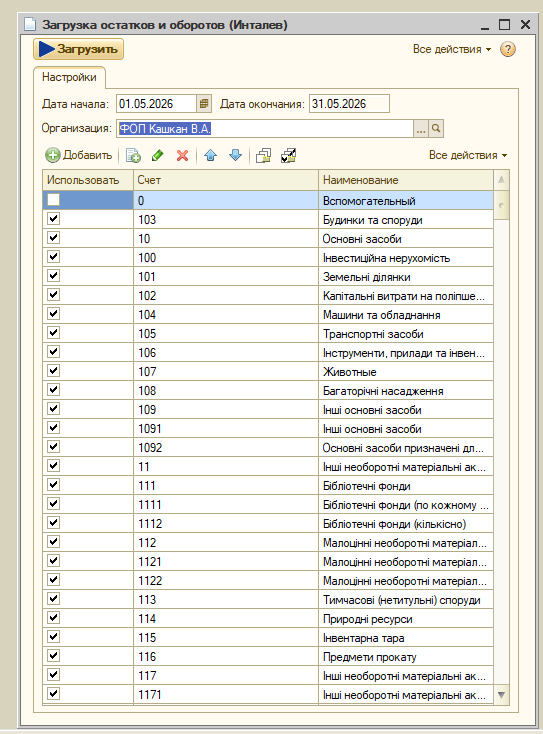Click check-all rows toolbar icon

(x=288, y=155)
